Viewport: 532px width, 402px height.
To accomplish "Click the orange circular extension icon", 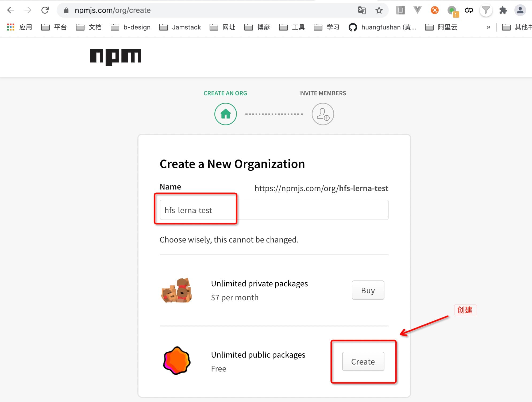I will coord(434,10).
